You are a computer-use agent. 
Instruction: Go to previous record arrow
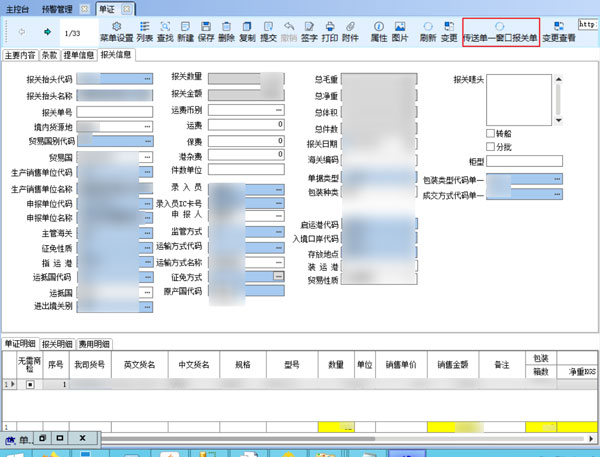22,32
